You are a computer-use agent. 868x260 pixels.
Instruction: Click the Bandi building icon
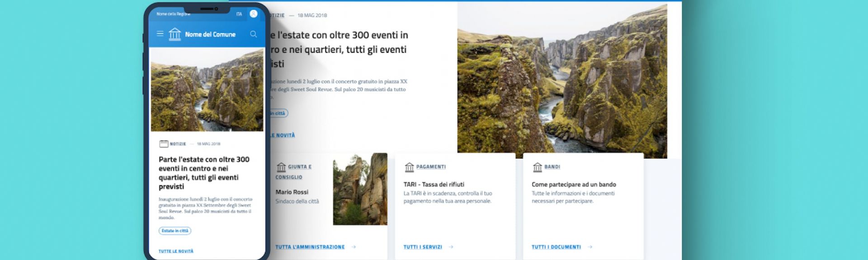click(x=538, y=167)
